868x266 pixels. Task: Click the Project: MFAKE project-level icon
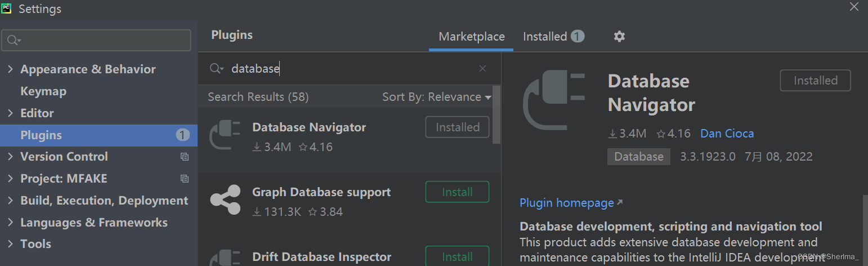(184, 179)
